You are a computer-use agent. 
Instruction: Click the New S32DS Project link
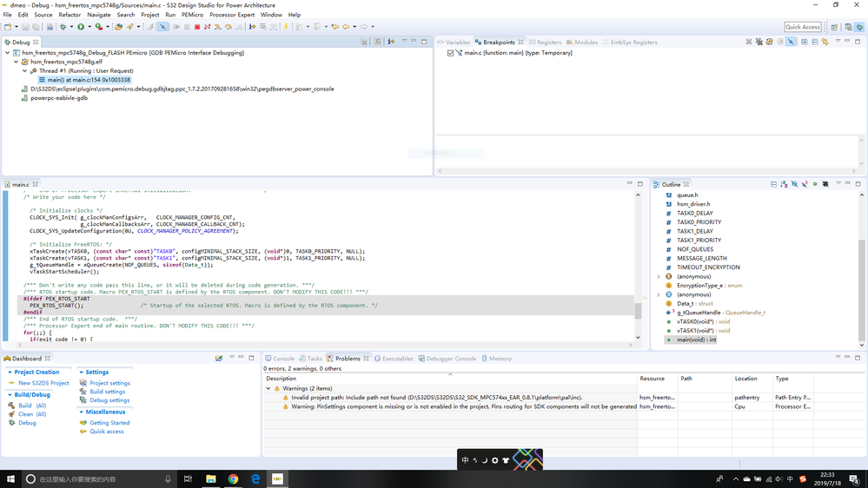click(43, 383)
